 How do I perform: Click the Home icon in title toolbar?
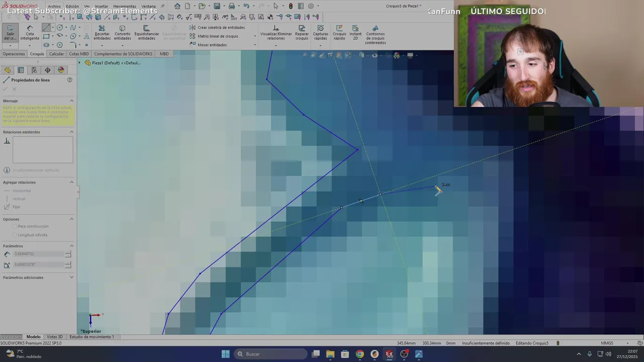pyautogui.click(x=177, y=6)
